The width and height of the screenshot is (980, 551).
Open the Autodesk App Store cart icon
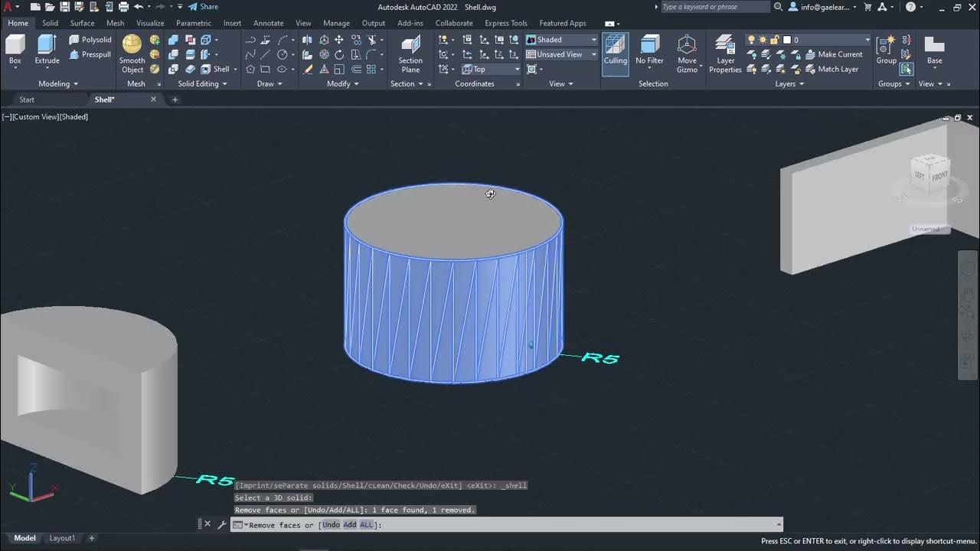[867, 7]
